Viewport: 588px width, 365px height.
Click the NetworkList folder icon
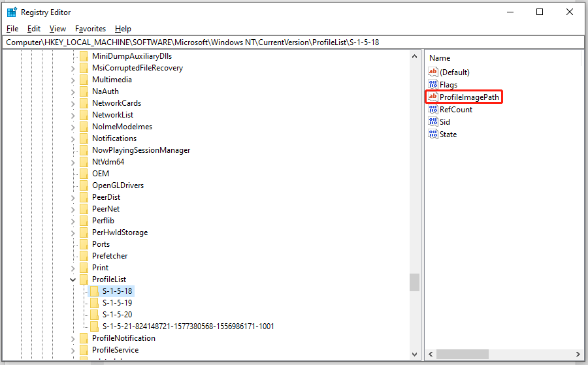click(84, 115)
